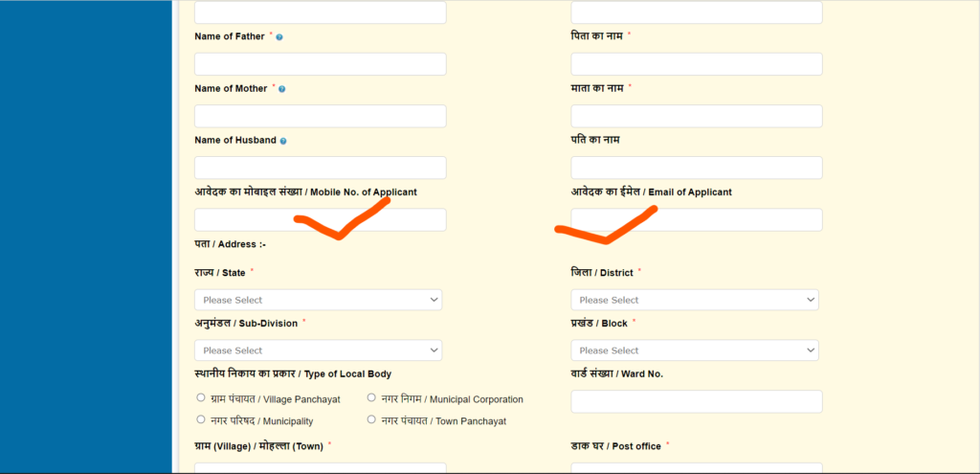The image size is (980, 474).
Task: Select Town Panchayat radio button
Action: [x=371, y=419]
